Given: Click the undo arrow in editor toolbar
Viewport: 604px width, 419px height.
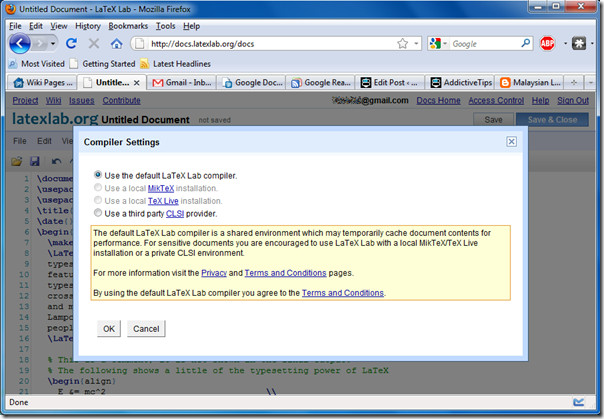Looking at the screenshot, I should 57,161.
